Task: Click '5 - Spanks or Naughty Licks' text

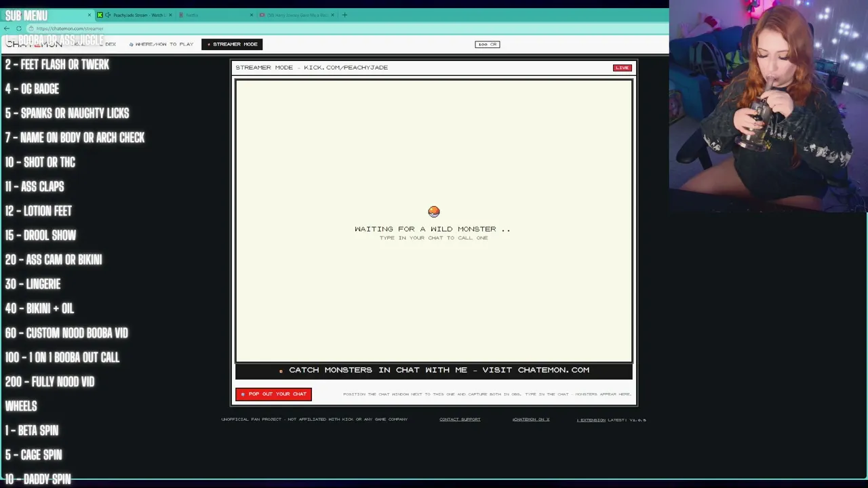Action: tap(67, 113)
